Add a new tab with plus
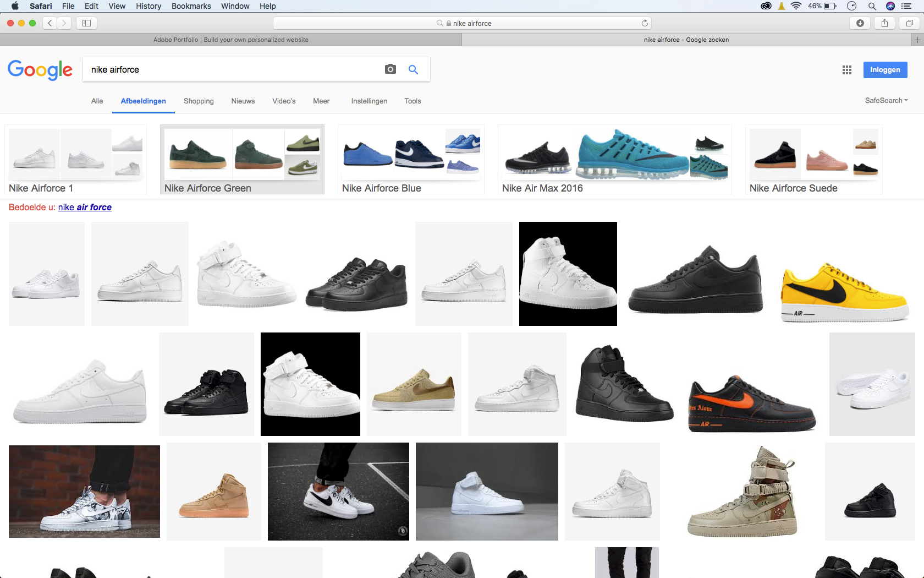The height and width of the screenshot is (578, 924). click(x=917, y=40)
